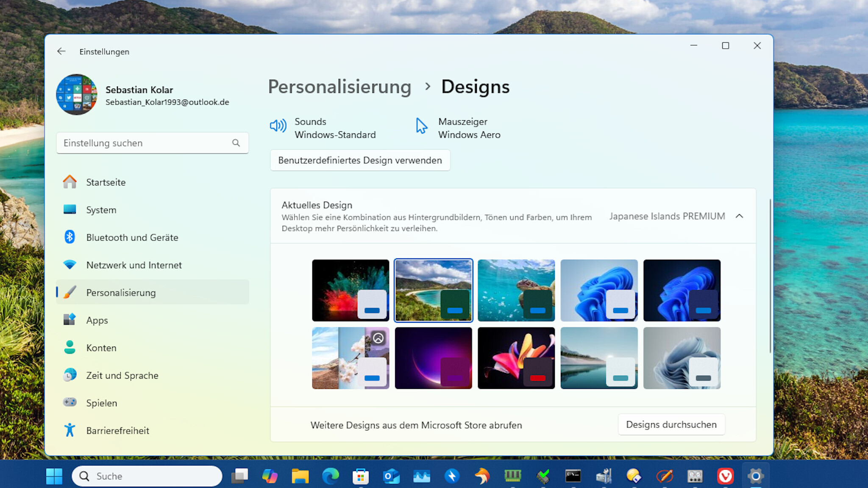Open Bluetooth und Geräte settings

[132, 237]
